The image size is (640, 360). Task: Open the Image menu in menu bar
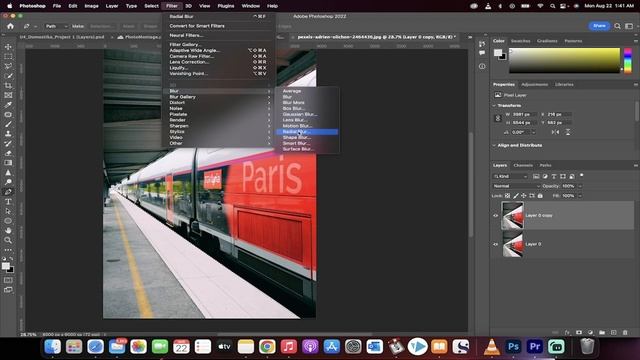[x=91, y=6]
